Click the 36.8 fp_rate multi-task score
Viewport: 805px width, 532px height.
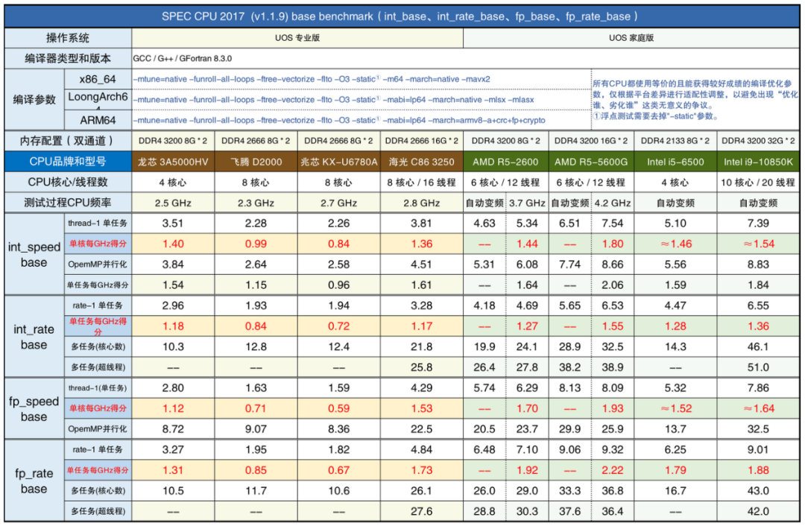click(x=613, y=490)
